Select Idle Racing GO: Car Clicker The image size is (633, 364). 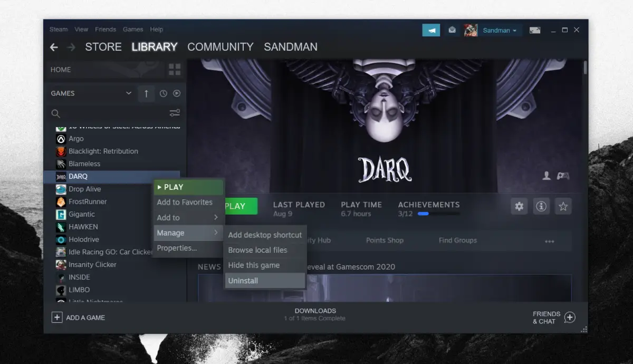112,252
